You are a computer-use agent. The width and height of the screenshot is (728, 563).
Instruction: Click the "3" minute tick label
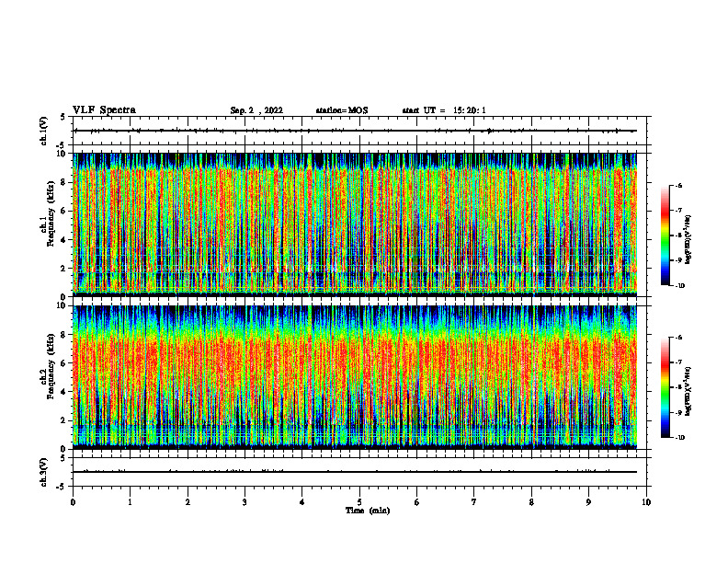coord(245,502)
